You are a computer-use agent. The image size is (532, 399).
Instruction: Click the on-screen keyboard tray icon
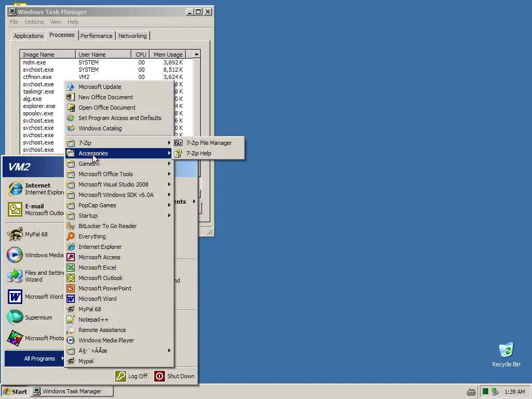point(471,392)
